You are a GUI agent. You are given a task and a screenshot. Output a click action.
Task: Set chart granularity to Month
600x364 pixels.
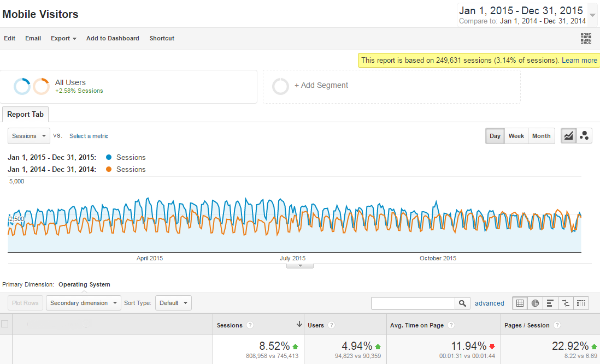[541, 136]
